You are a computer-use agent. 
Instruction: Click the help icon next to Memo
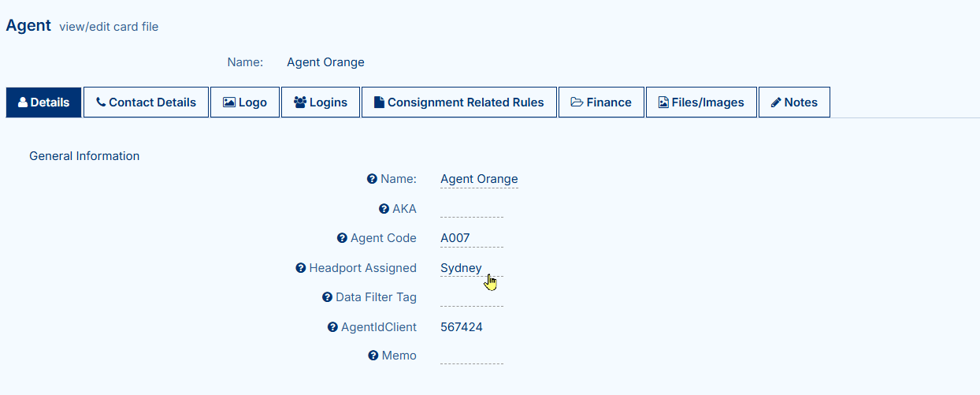(x=373, y=356)
